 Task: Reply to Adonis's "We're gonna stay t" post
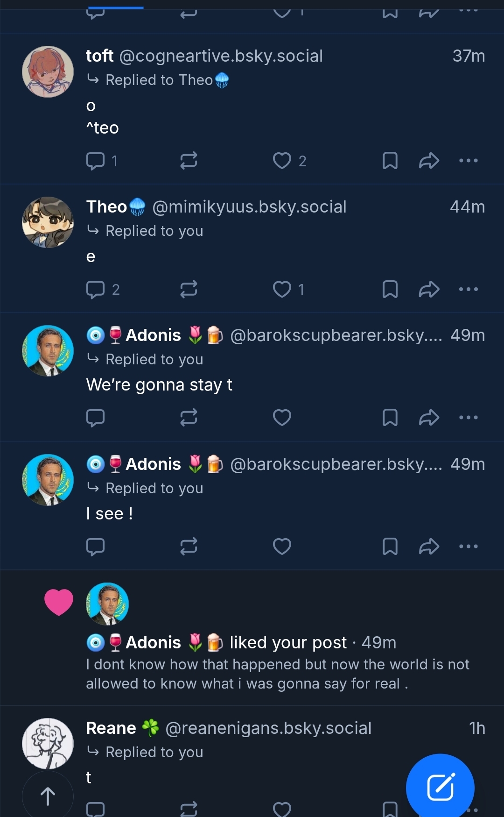click(x=96, y=418)
